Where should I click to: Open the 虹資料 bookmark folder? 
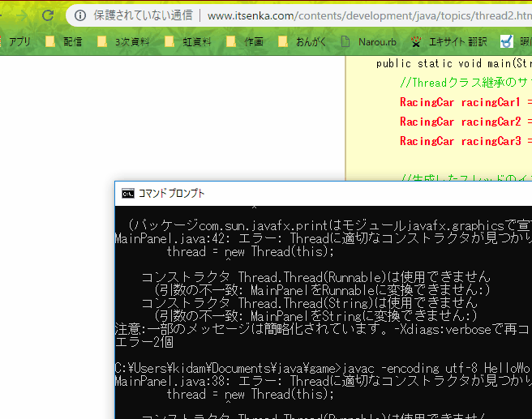(187, 41)
